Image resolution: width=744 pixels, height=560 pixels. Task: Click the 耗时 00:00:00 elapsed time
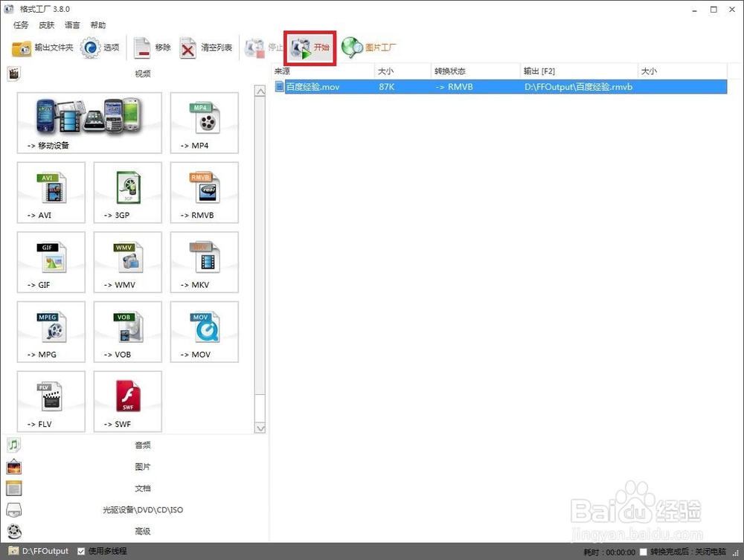[x=609, y=552]
